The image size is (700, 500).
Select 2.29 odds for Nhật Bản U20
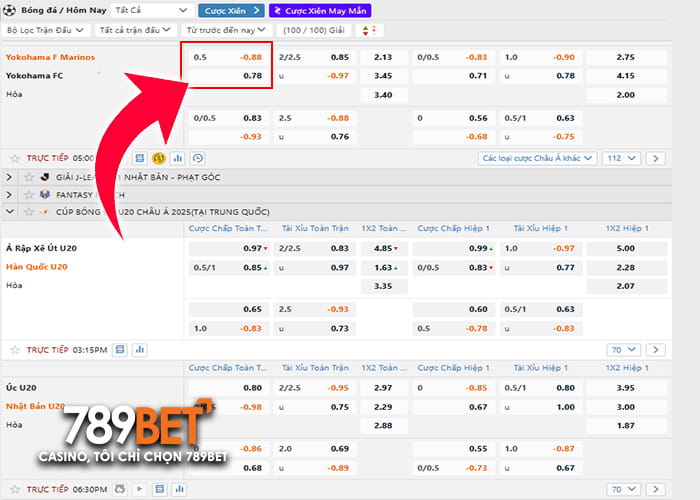point(383,407)
